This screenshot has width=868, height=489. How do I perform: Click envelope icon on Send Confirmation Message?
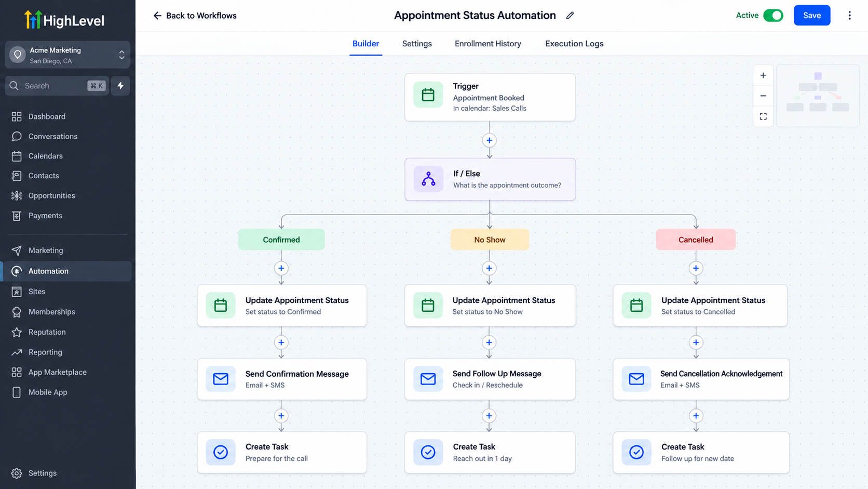click(x=221, y=379)
